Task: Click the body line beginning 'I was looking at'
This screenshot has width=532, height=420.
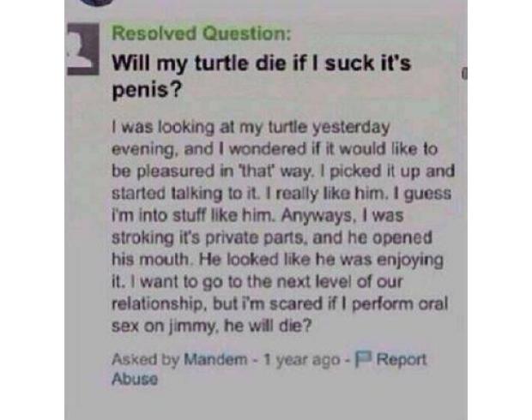Action: (x=251, y=128)
